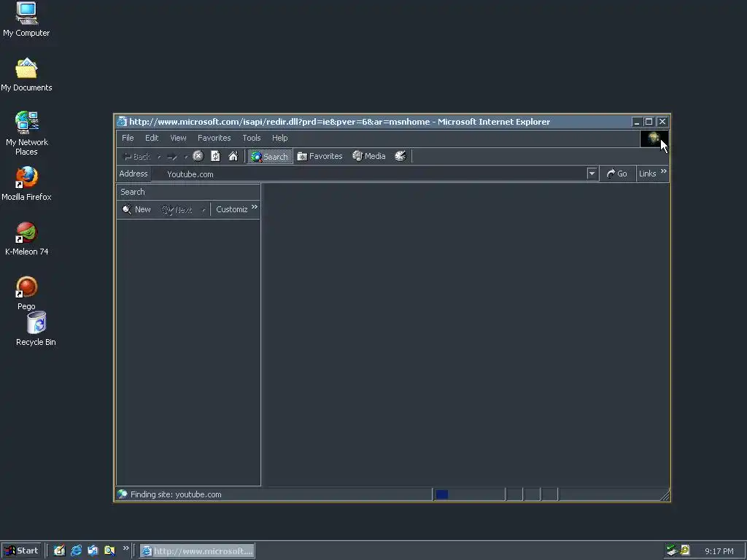Screen dimensions: 747x560
Task: Click the Address label
Action: click(x=133, y=174)
